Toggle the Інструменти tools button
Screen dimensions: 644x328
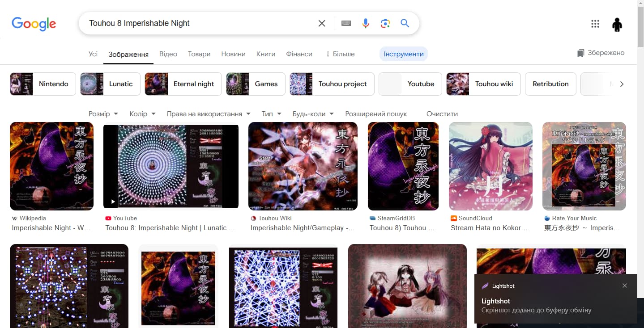(x=404, y=54)
